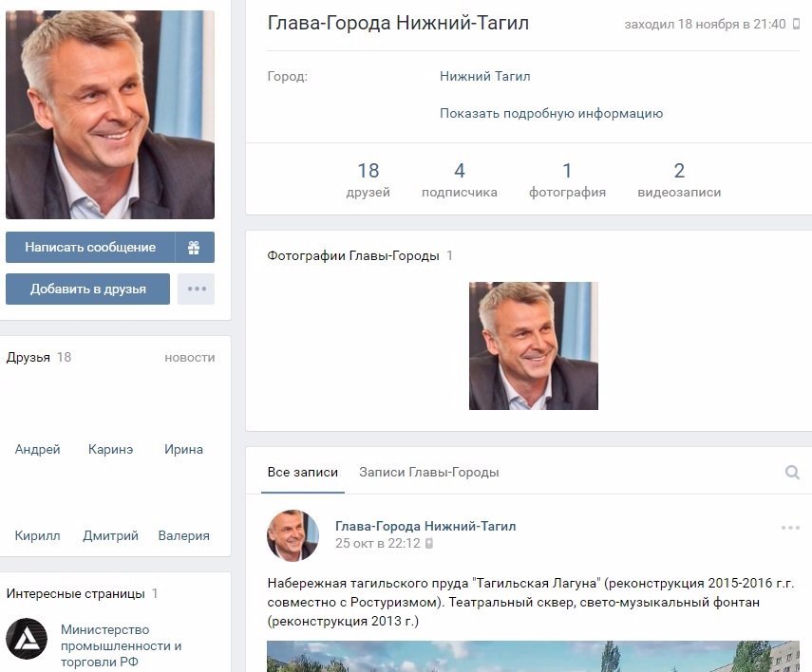Open the gift sending icon beside message button
This screenshot has width=812, height=672.
[x=196, y=247]
